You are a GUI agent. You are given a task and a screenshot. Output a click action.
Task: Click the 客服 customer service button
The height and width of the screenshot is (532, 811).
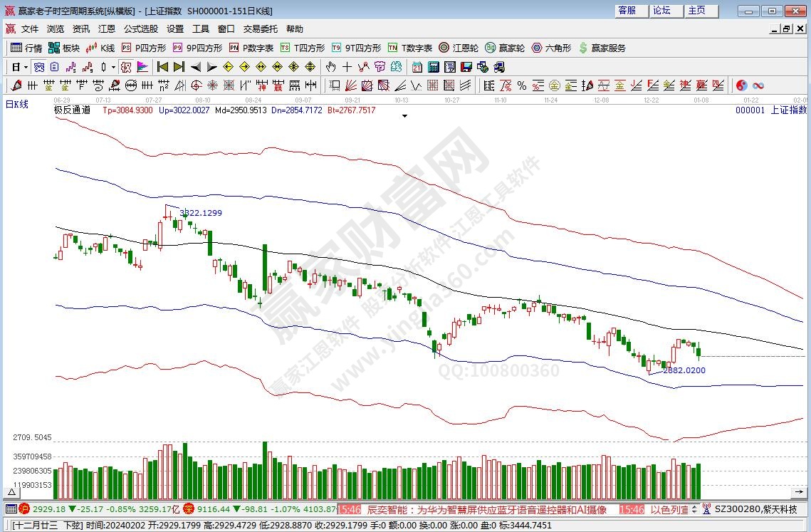(x=627, y=11)
